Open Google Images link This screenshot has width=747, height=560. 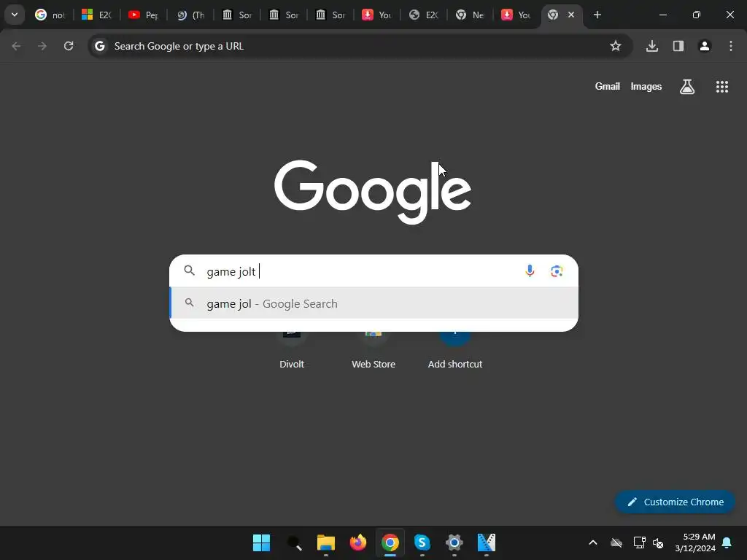pyautogui.click(x=646, y=86)
